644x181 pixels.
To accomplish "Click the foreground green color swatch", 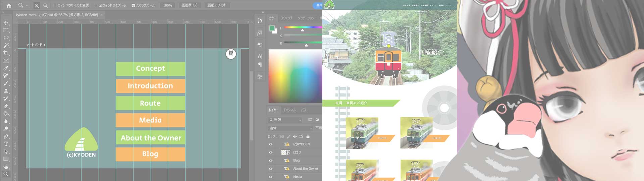I will click(x=272, y=28).
